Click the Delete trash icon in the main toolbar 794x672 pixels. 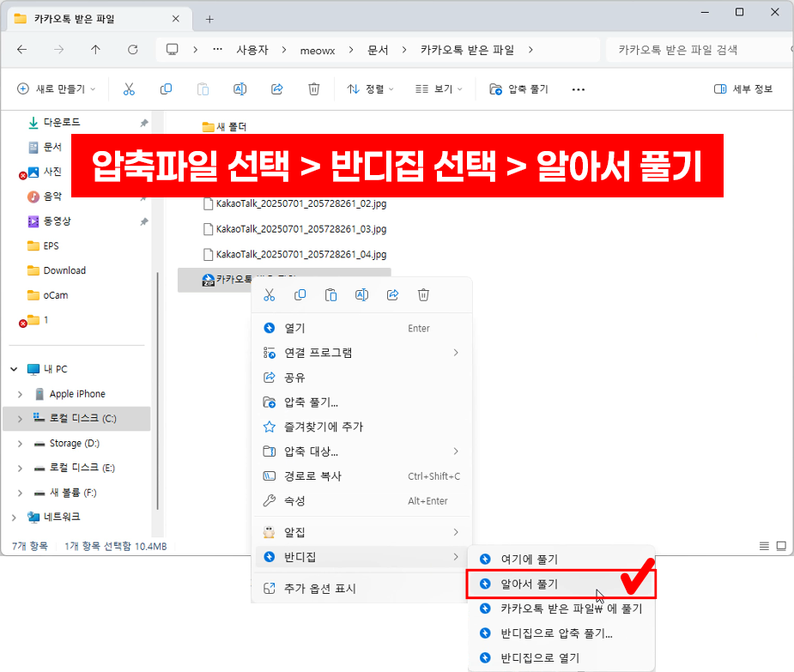point(314,89)
